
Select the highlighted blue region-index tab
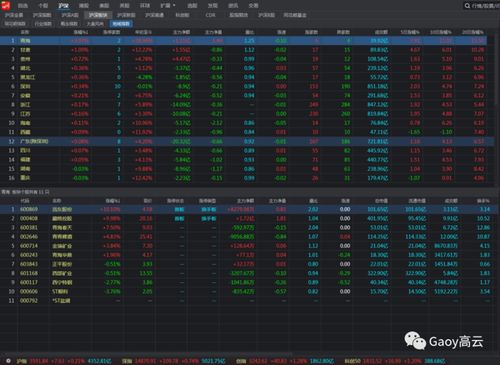[121, 24]
